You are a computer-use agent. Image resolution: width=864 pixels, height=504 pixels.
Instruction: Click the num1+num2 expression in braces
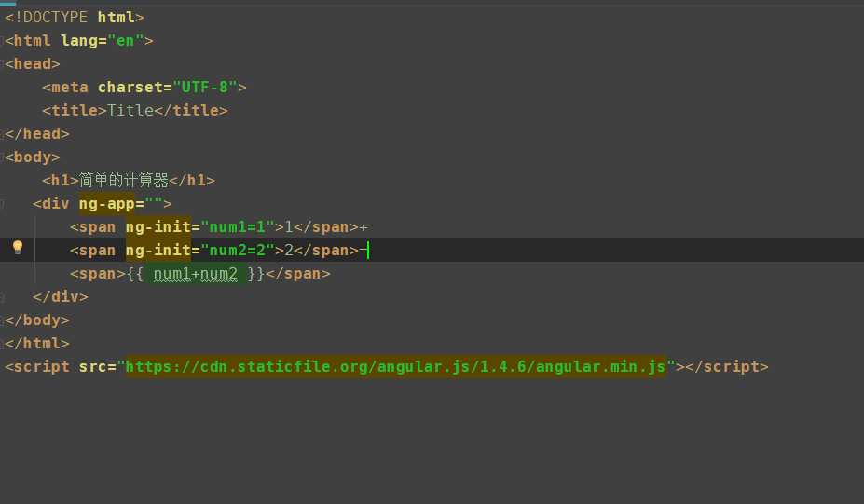196,274
